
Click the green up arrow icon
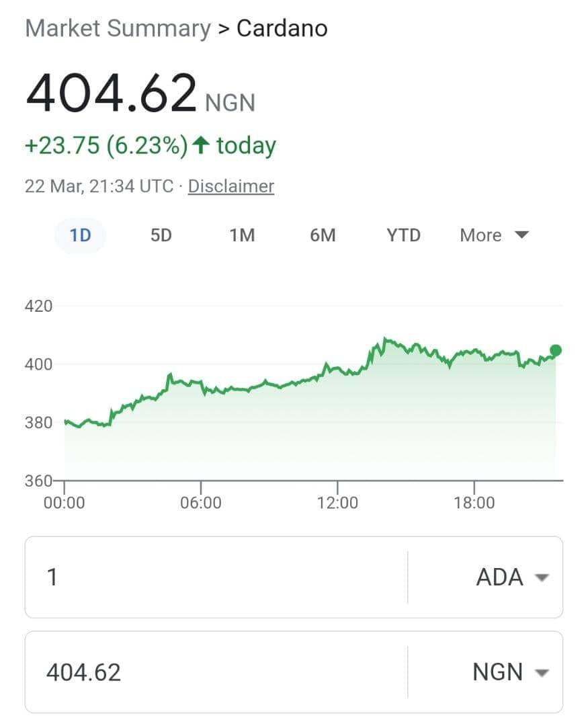[200, 145]
